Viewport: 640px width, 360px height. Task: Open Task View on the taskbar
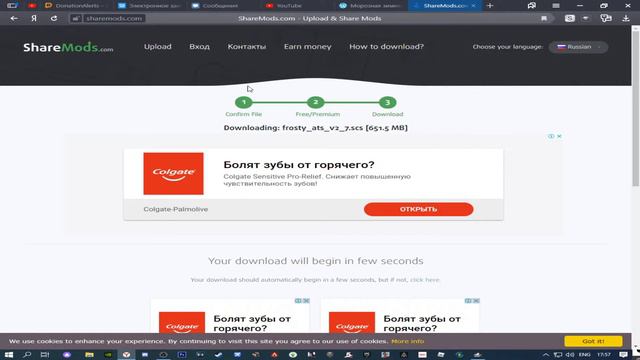[45, 355]
